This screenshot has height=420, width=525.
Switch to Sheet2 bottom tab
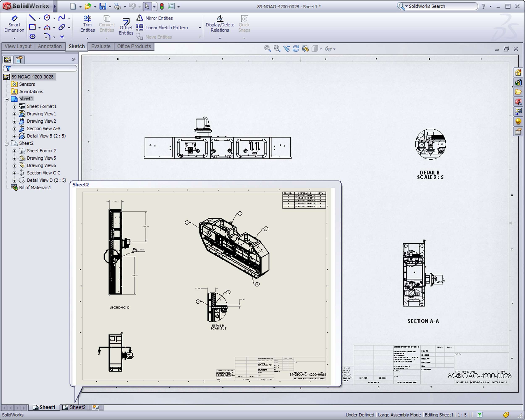[x=75, y=407]
